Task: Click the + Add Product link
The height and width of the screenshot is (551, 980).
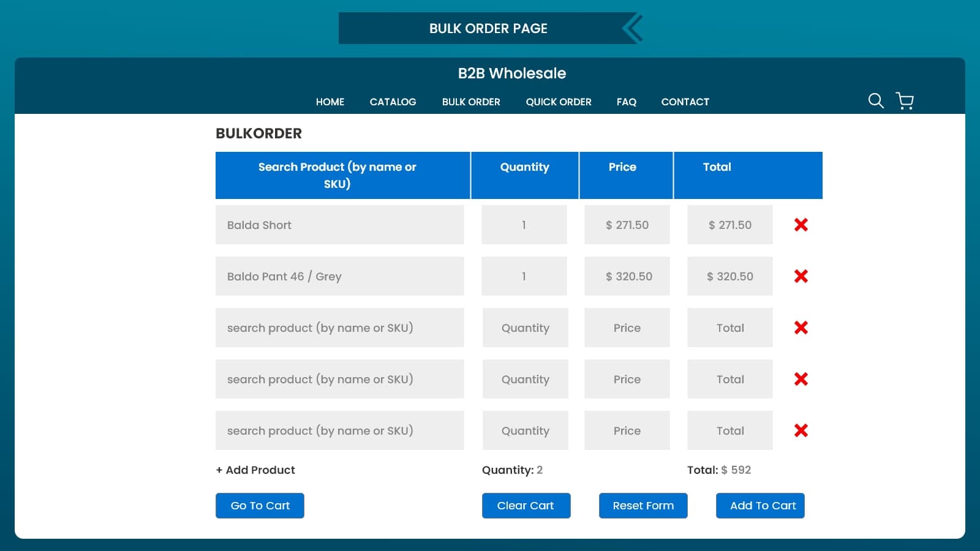Action: (x=255, y=470)
